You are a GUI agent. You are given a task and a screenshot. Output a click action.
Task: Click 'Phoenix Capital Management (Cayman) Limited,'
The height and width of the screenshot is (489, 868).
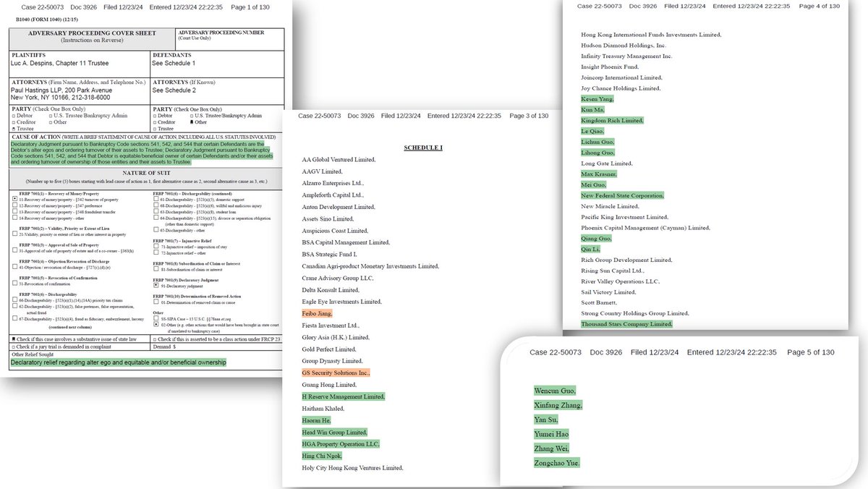pos(645,227)
